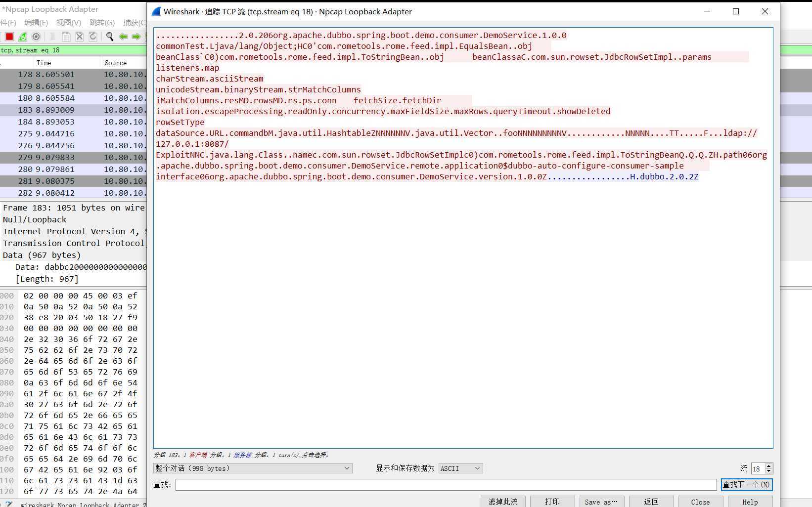Viewport: 812px width, 507px height.
Task: Click the close capture file X icon
Action: pos(79,37)
